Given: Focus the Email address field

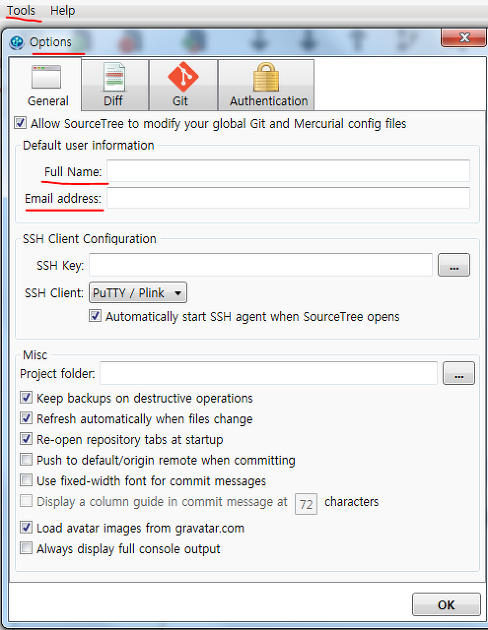Looking at the screenshot, I should (x=288, y=198).
